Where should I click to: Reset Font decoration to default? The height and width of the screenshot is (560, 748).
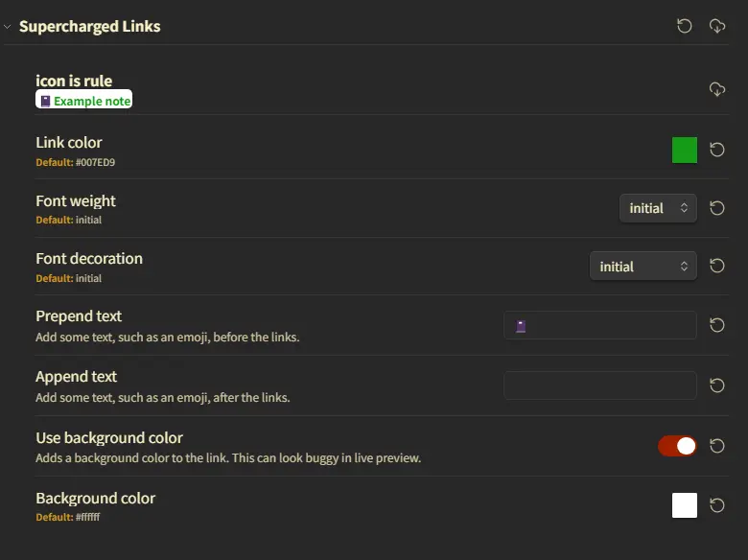click(717, 266)
